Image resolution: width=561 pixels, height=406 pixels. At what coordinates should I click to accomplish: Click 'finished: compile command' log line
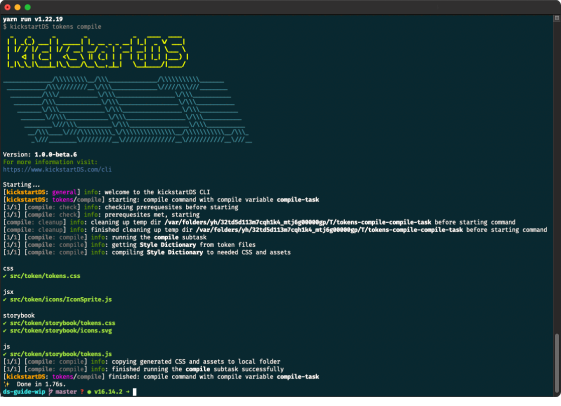[x=161, y=377]
